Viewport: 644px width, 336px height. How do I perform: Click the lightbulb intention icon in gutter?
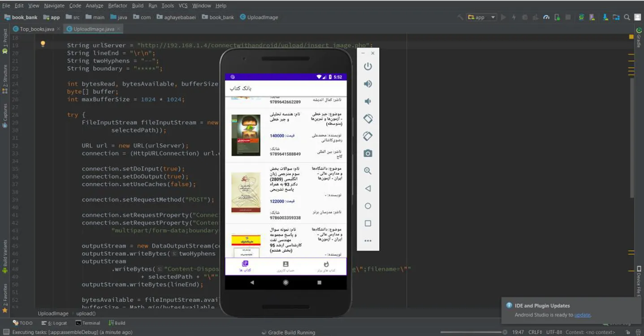coord(43,44)
